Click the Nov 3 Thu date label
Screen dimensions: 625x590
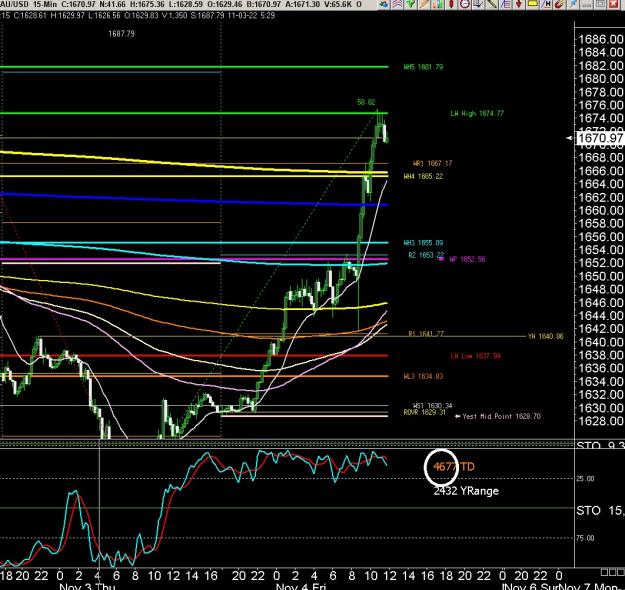(87, 586)
